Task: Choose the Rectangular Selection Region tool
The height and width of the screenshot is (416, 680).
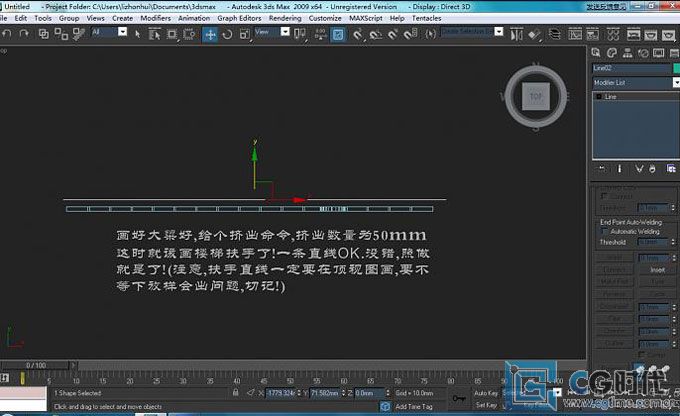Action: pos(172,34)
